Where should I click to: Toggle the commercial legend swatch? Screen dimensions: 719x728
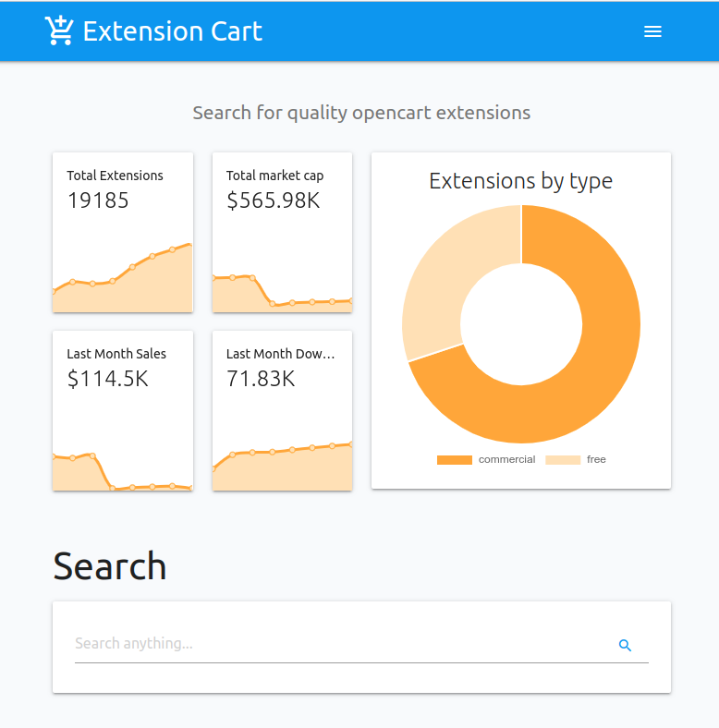pos(455,460)
